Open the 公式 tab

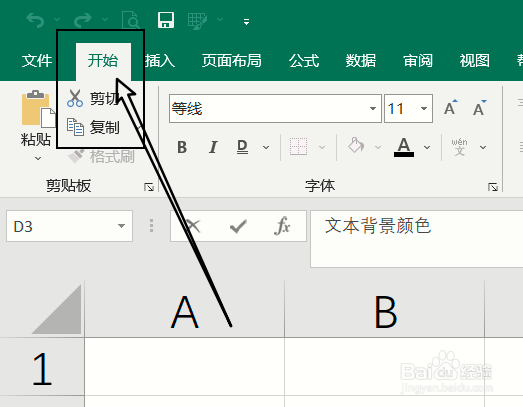(x=304, y=61)
